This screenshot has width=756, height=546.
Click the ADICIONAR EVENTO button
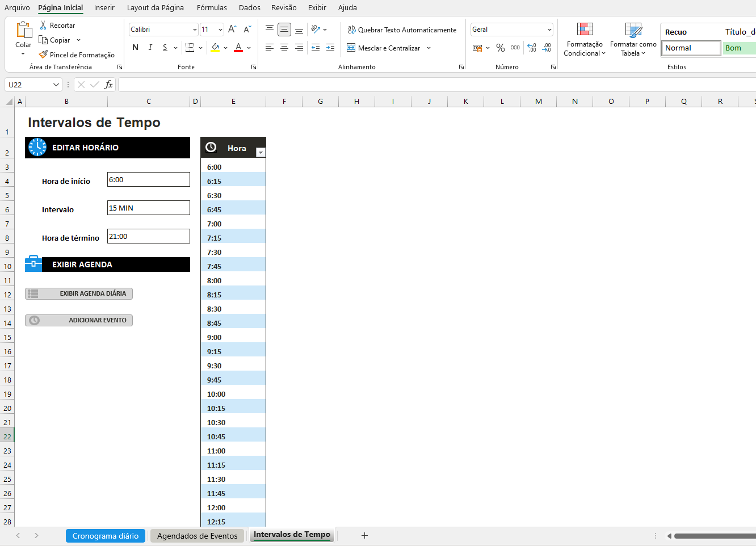point(79,320)
